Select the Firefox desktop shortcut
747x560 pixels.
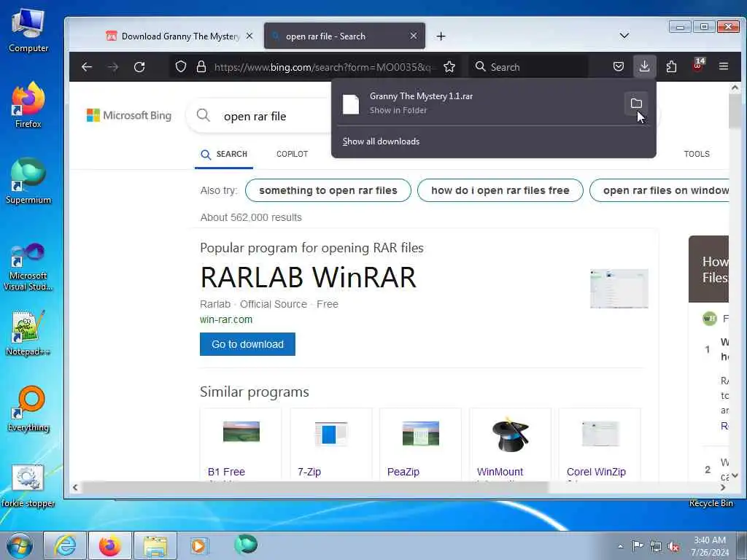28,106
